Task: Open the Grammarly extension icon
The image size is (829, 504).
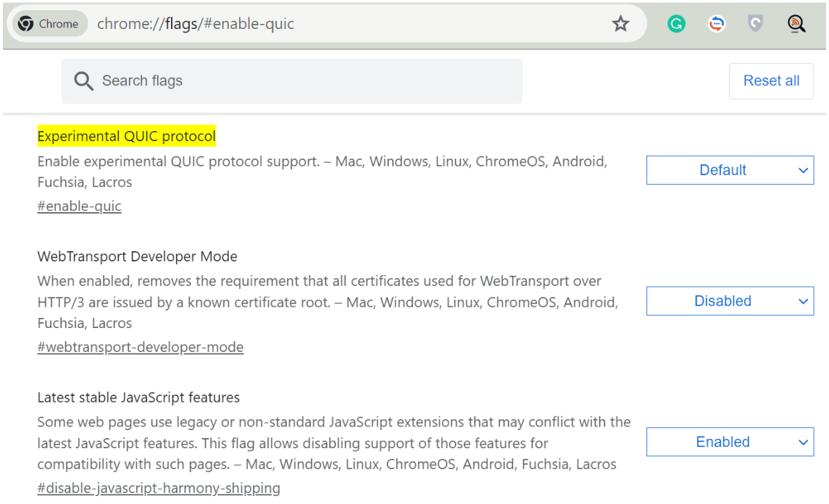Action: (676, 23)
